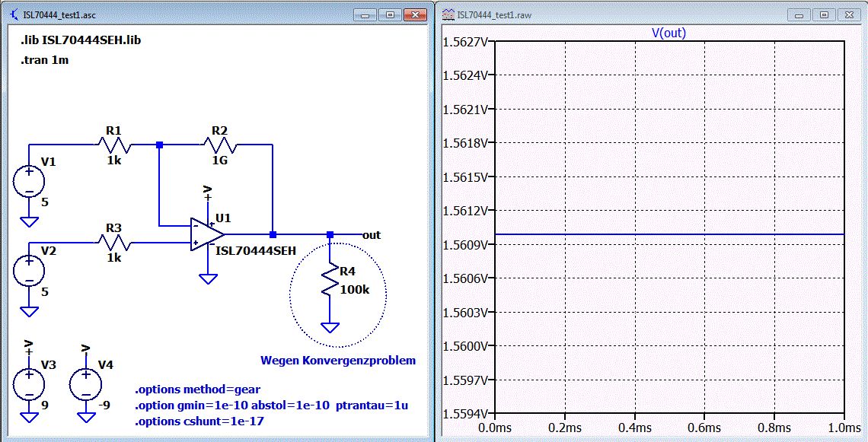This screenshot has height=442, width=868.
Task: Click the 100k value of R4
Action: pos(354,289)
